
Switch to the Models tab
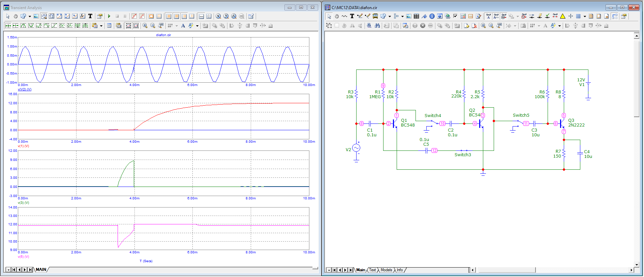[x=386, y=270]
